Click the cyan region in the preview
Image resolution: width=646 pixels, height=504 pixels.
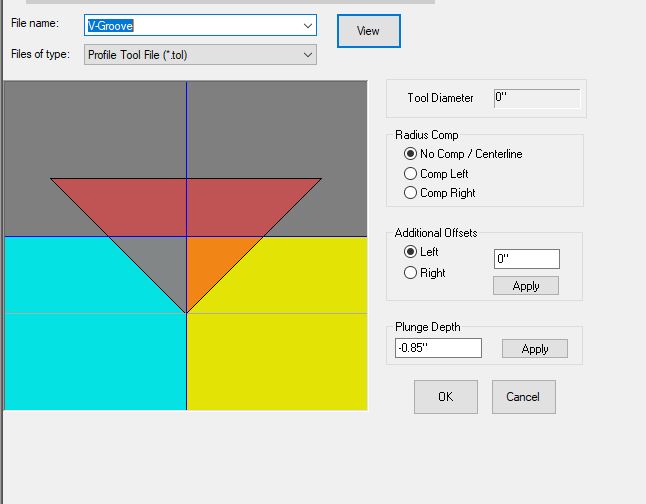pyautogui.click(x=80, y=330)
